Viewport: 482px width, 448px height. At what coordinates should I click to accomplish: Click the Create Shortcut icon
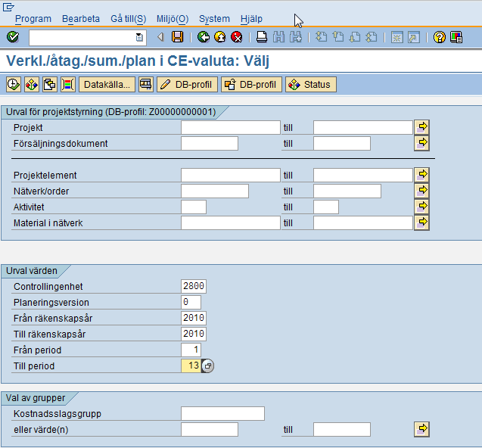point(414,38)
